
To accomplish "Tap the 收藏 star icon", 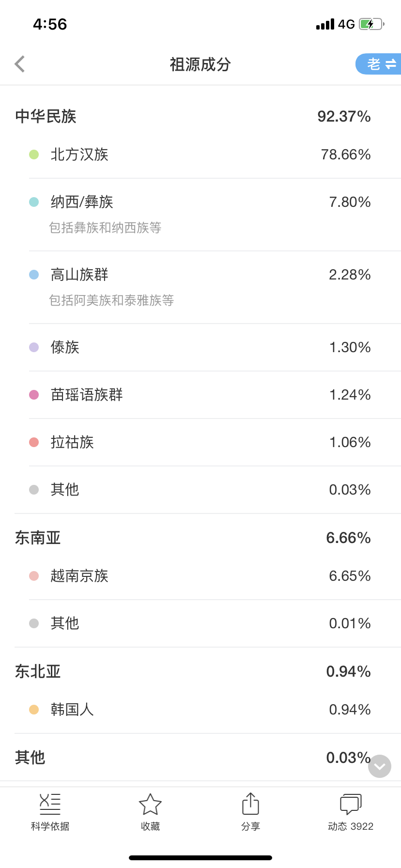I will click(x=150, y=804).
